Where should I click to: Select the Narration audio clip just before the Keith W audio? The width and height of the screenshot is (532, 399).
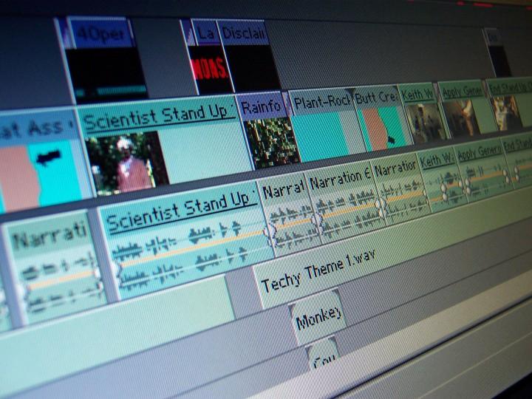400,188
